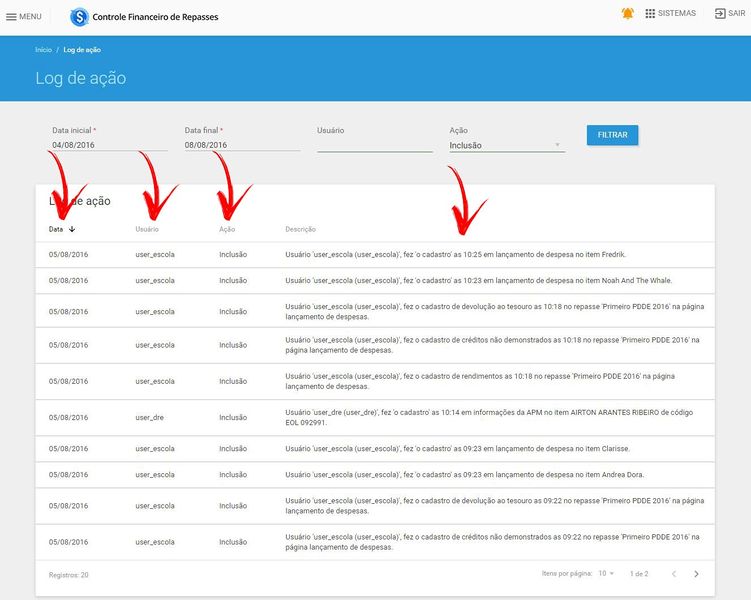
Task: Click the Controle Financeiro de Repasses logo
Action: point(79,17)
